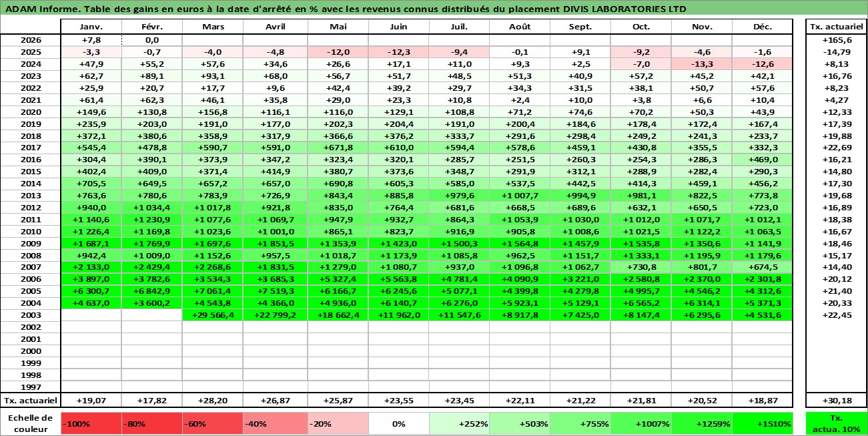Select the -100% red color scale swatch
Image resolution: width=868 pixels, height=436 pixels.
point(91,423)
